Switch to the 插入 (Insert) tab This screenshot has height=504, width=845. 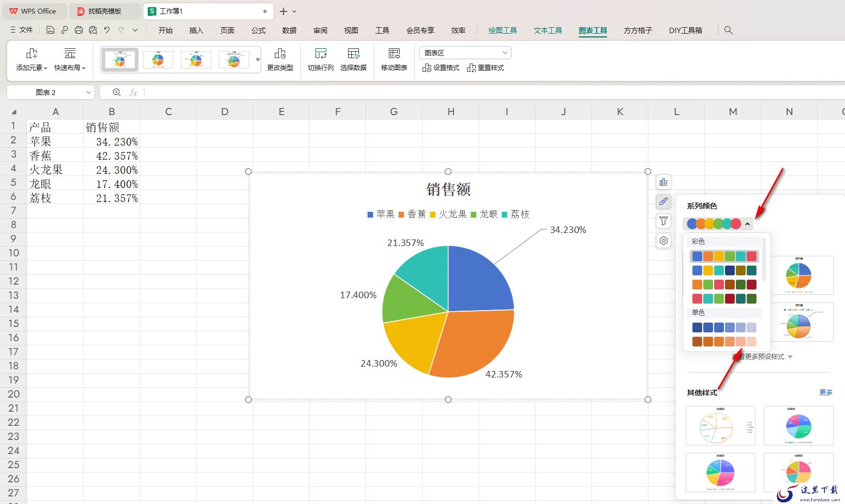(x=196, y=30)
